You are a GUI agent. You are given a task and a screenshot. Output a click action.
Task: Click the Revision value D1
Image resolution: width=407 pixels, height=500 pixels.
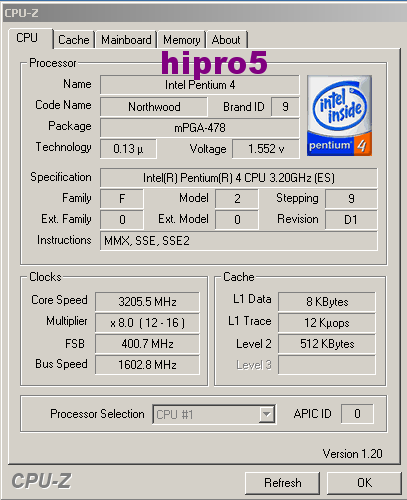[351, 220]
